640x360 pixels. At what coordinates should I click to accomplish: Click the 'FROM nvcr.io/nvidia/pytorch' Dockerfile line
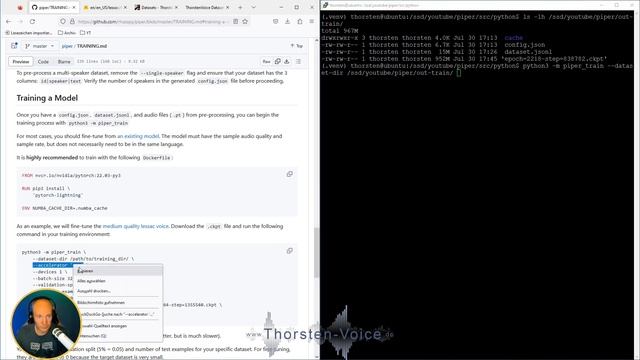click(x=71, y=176)
